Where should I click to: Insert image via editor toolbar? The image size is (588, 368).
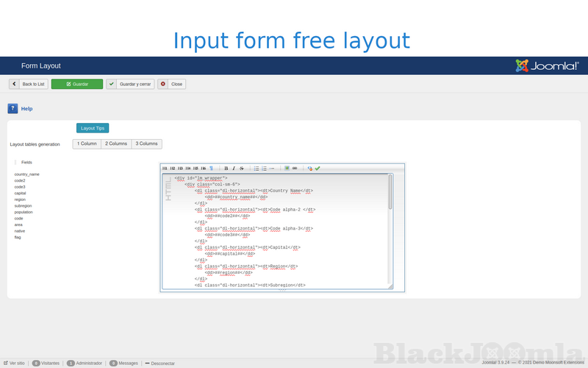(x=287, y=168)
